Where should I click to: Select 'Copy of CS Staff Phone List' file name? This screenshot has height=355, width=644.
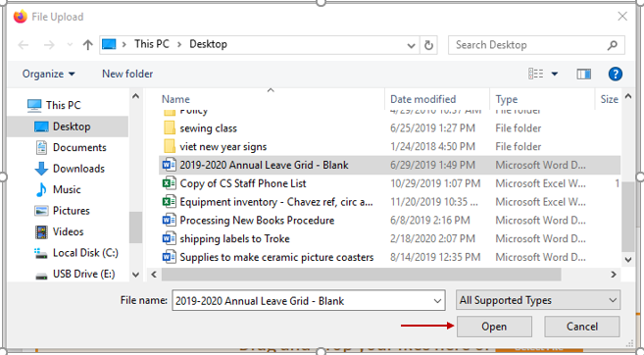[x=243, y=183]
